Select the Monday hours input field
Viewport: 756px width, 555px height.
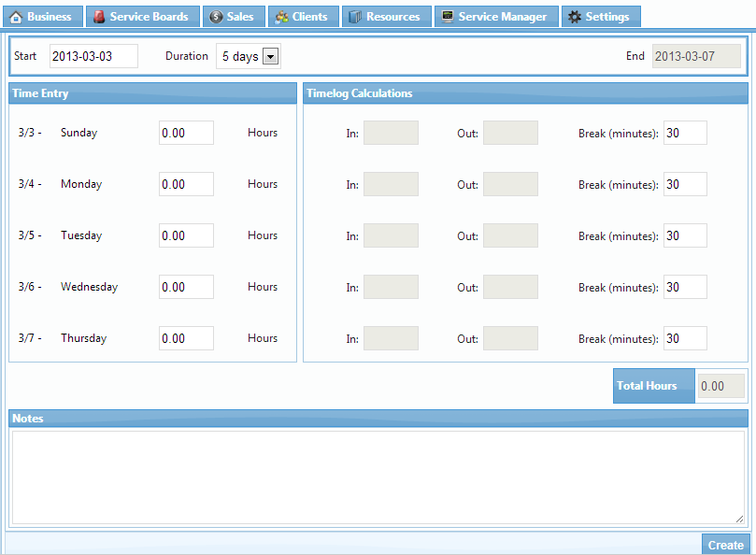186,184
